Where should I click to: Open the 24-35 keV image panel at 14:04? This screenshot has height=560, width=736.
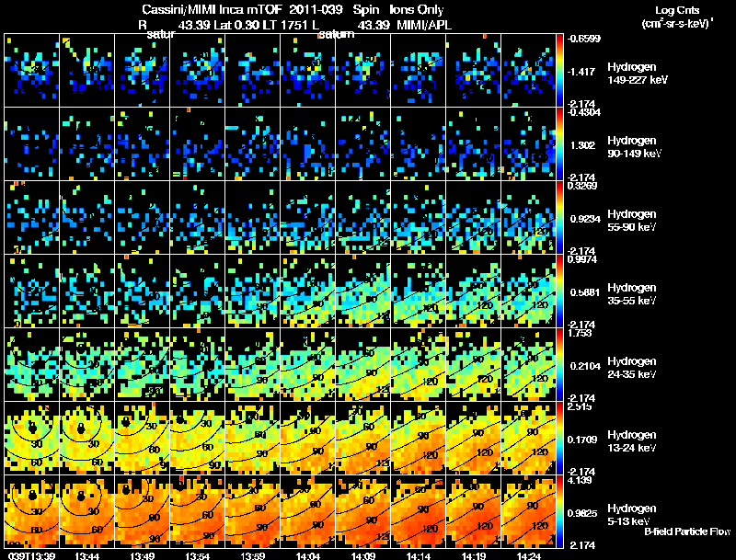[308, 365]
